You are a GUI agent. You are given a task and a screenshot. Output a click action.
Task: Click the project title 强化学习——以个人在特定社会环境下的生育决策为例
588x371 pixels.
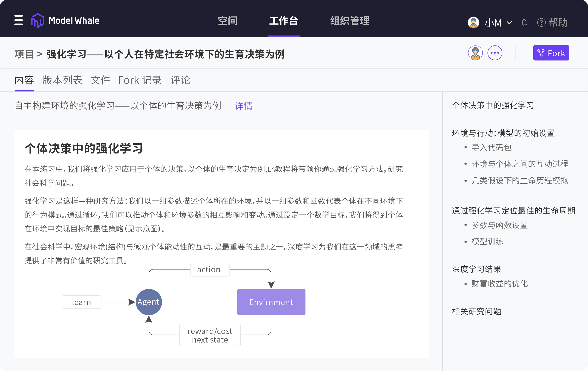166,54
